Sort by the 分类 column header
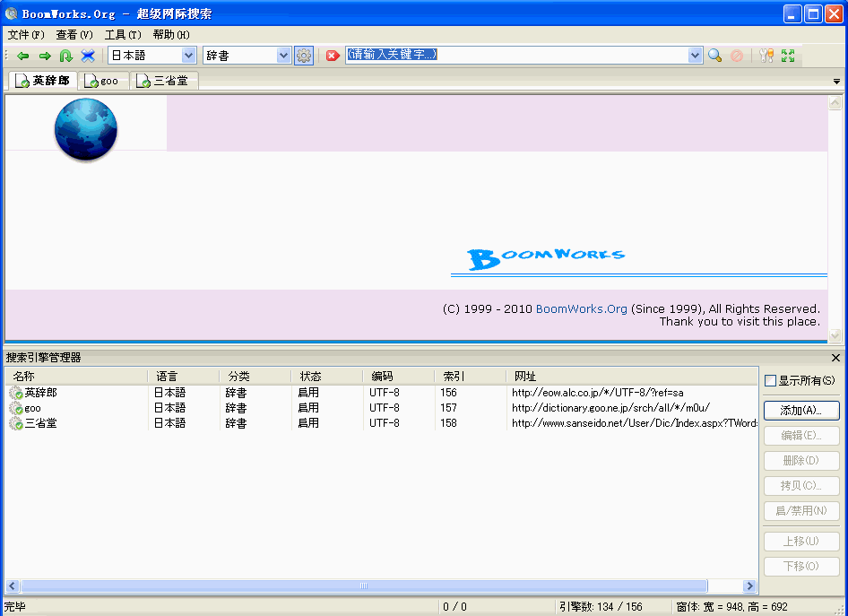 255,376
